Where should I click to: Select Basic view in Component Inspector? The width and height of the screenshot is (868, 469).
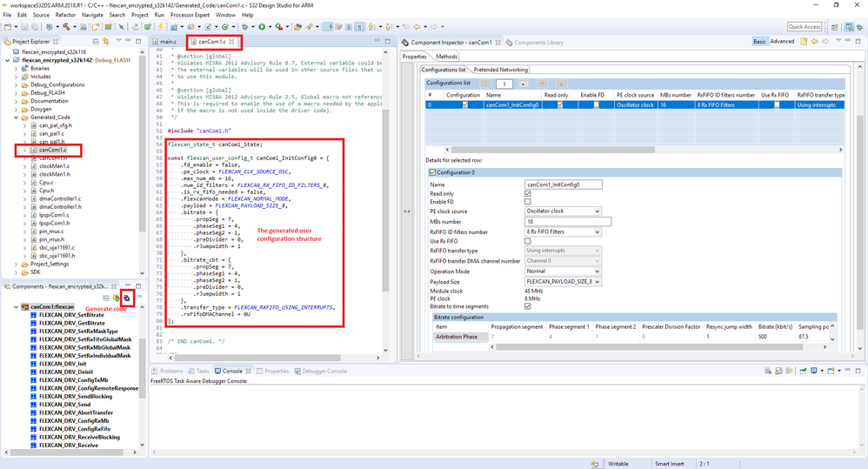click(x=759, y=42)
